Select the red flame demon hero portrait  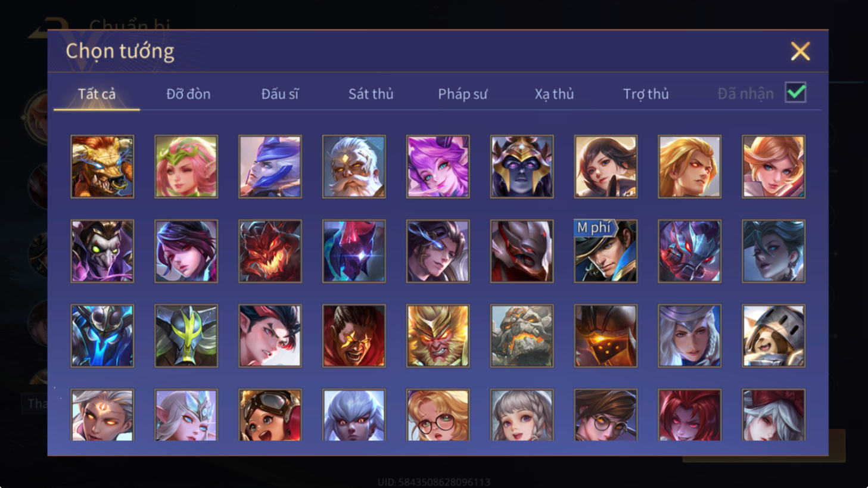point(270,251)
